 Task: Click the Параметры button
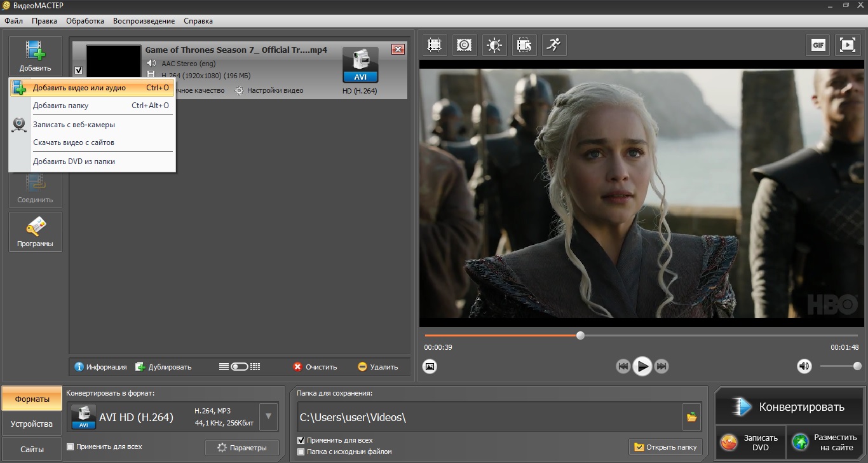pyautogui.click(x=241, y=448)
